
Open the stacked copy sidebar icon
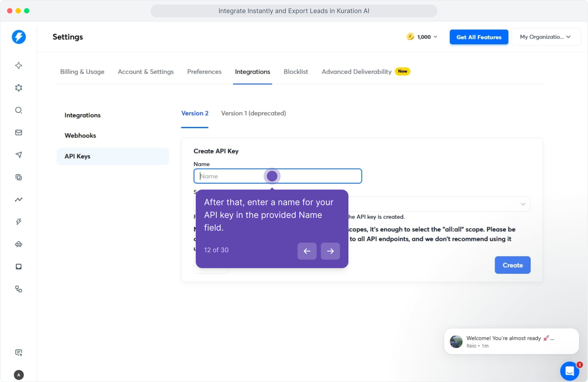point(19,177)
